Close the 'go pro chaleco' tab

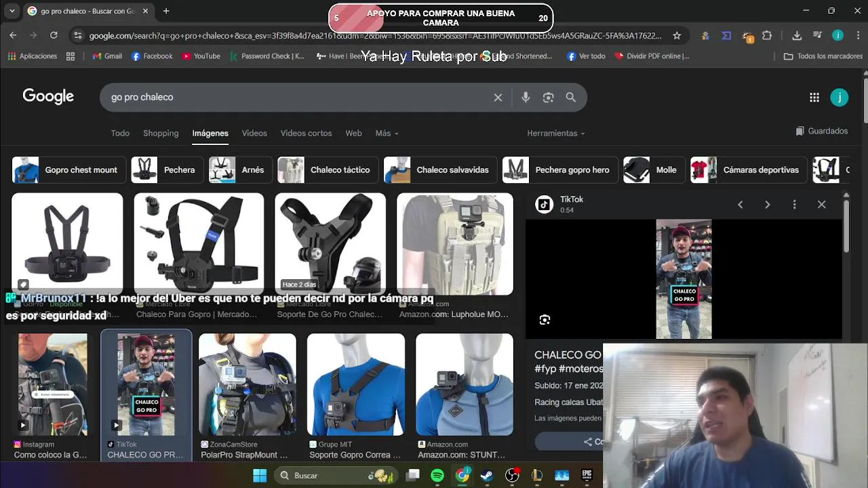[x=145, y=11]
